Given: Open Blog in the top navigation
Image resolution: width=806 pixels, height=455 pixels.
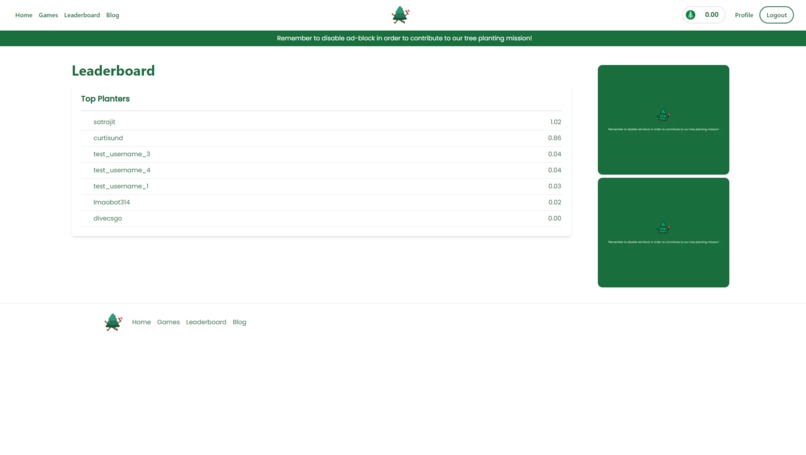Looking at the screenshot, I should point(113,15).
